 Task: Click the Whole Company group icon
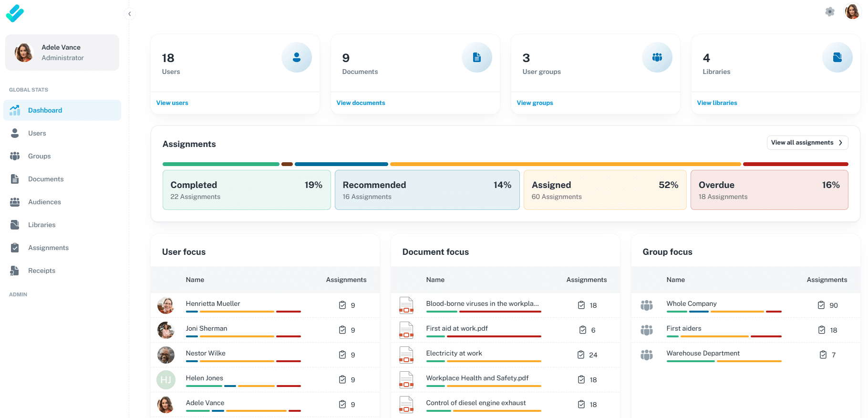pyautogui.click(x=646, y=305)
